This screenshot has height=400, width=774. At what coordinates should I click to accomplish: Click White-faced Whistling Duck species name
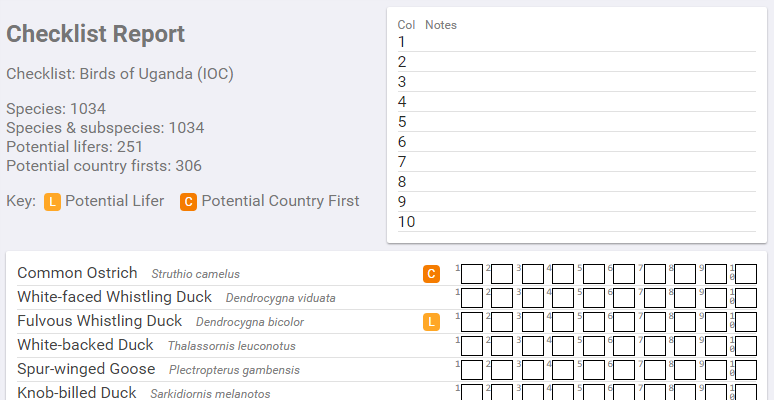pos(115,297)
